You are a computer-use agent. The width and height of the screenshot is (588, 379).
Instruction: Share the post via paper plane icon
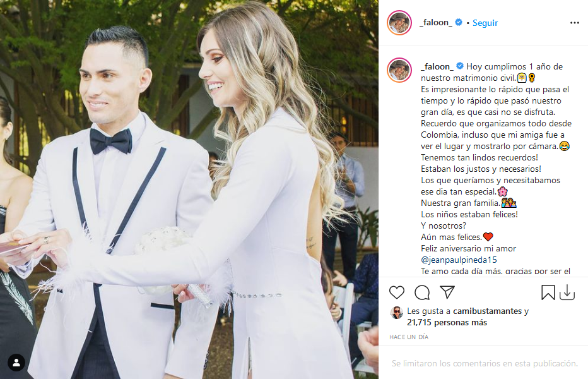(x=447, y=292)
